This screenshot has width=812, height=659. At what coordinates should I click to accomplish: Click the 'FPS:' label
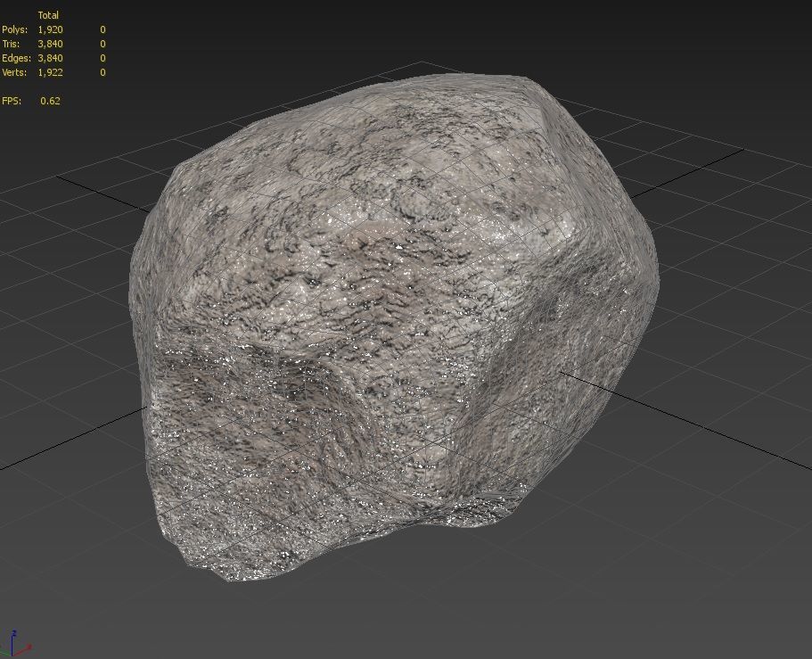tap(12, 101)
